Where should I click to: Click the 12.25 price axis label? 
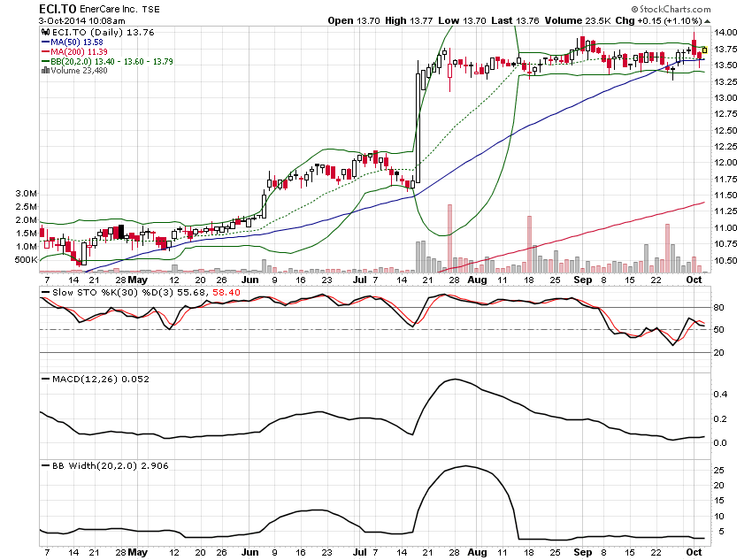[x=725, y=146]
